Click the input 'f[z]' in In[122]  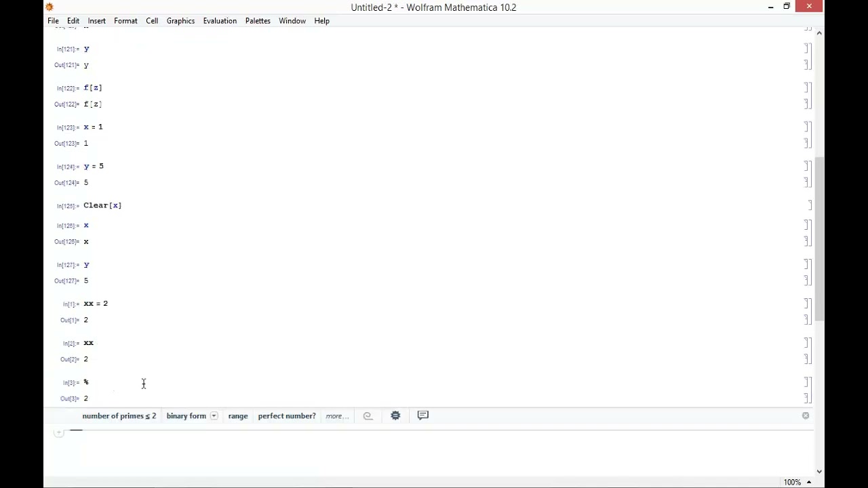tap(93, 88)
